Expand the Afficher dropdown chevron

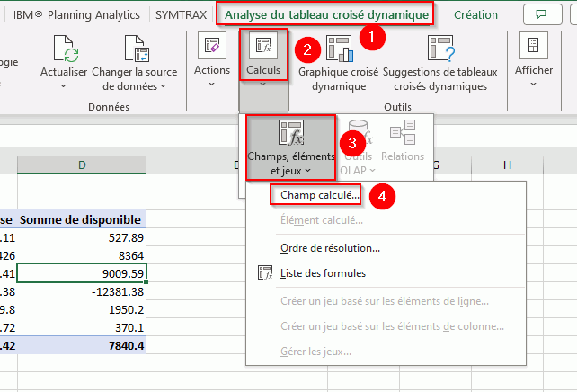pyautogui.click(x=534, y=85)
